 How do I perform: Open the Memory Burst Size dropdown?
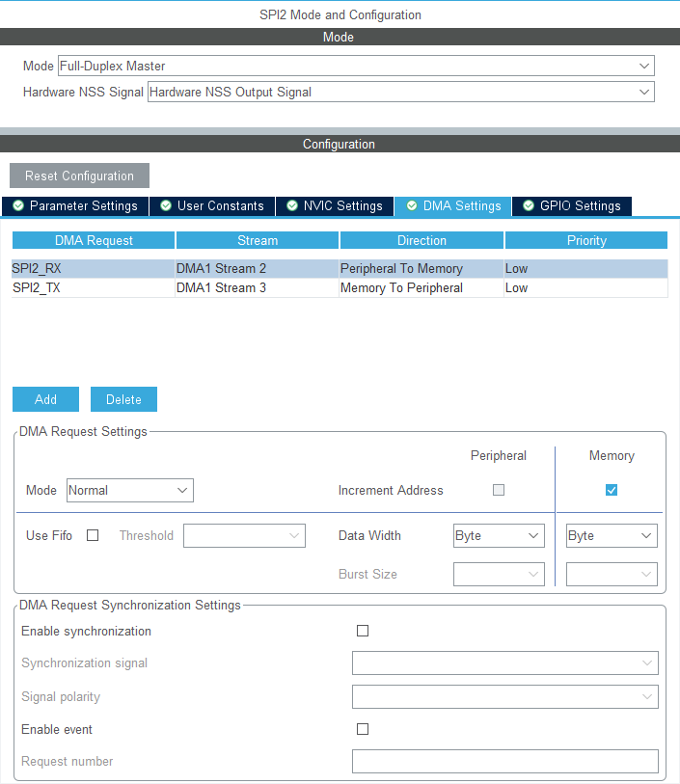612,574
